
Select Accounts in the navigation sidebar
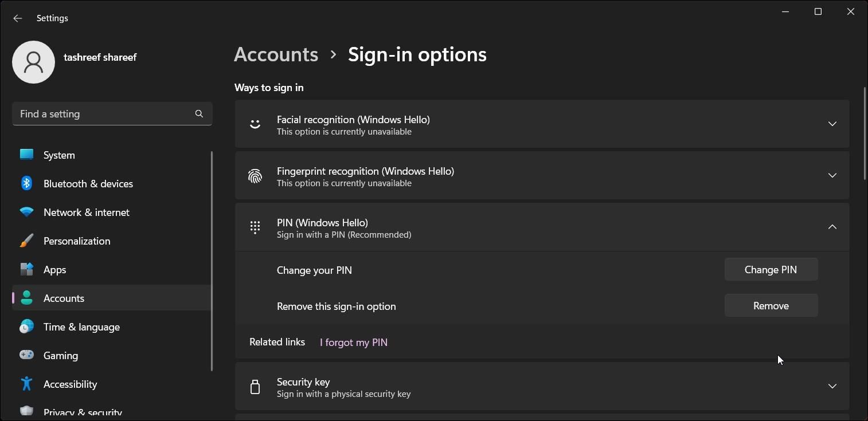coord(64,298)
